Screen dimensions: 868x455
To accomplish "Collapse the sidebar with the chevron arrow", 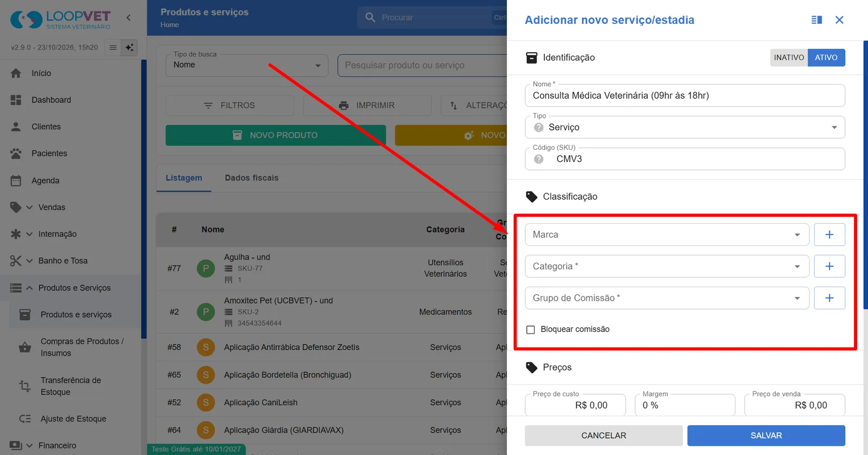I will pyautogui.click(x=129, y=18).
